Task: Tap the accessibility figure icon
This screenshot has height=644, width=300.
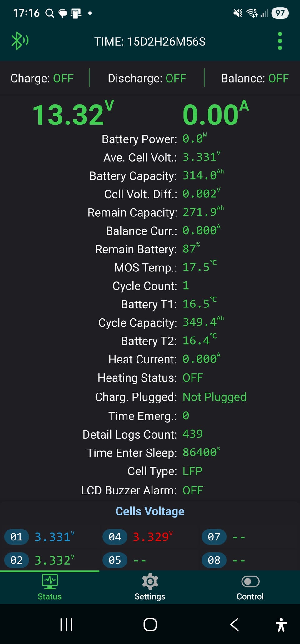Action: [x=281, y=625]
